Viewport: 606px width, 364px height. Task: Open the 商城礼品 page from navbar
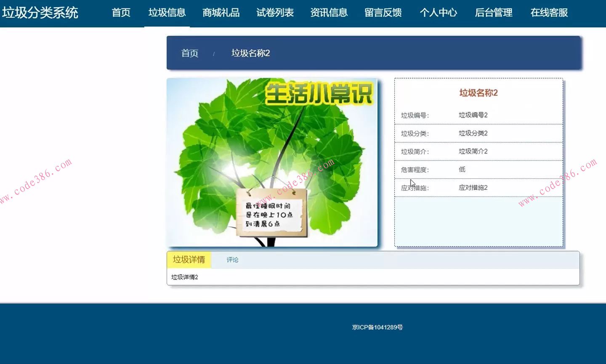[x=221, y=13]
